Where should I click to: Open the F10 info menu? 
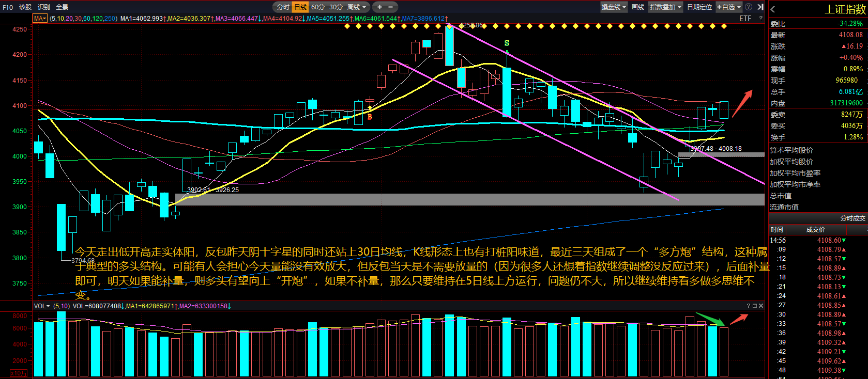pyautogui.click(x=8, y=7)
